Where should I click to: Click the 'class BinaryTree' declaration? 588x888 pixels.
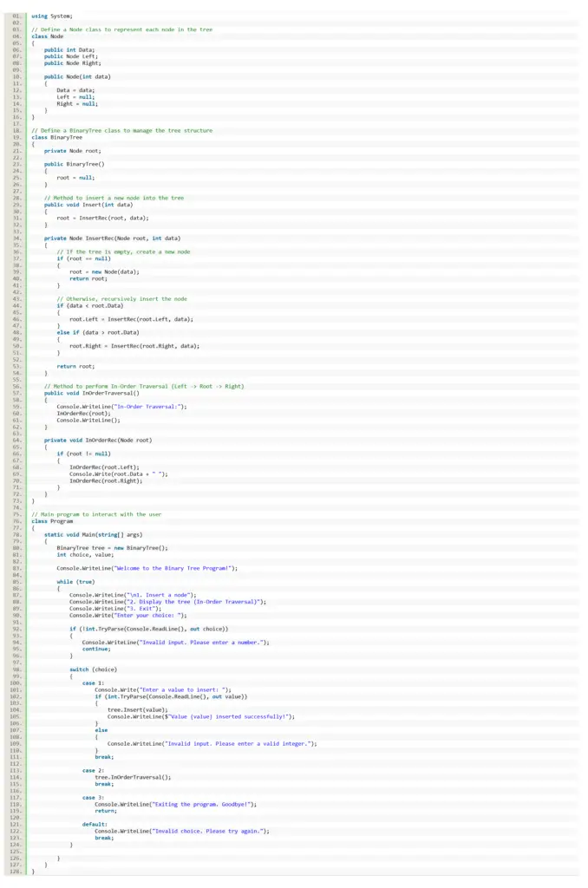pyautogui.click(x=56, y=137)
